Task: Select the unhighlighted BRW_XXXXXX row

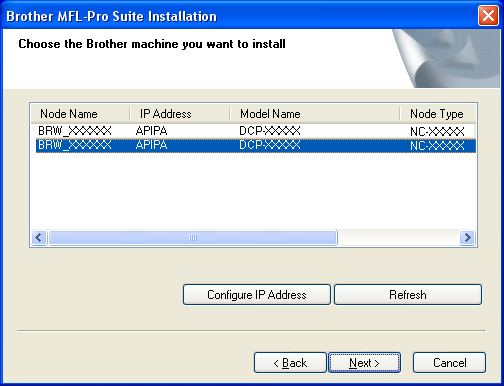Action: tap(255, 131)
